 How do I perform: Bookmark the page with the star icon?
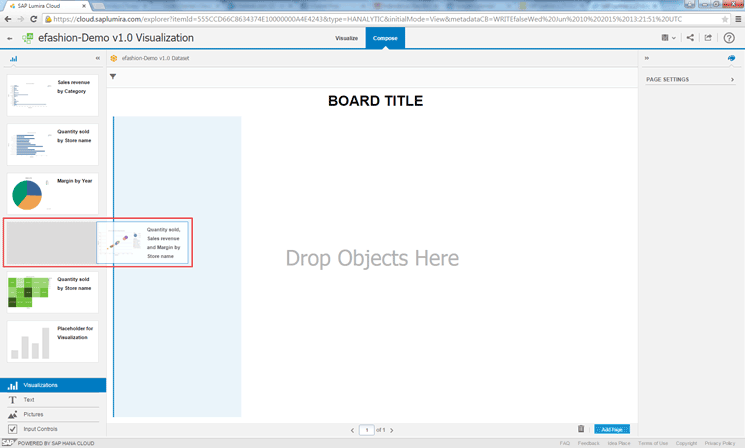click(x=725, y=19)
